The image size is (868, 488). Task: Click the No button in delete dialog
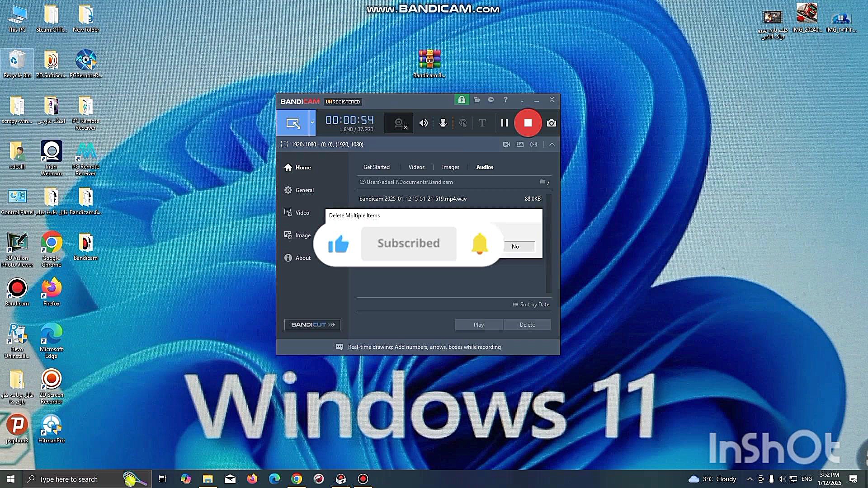coord(519,247)
